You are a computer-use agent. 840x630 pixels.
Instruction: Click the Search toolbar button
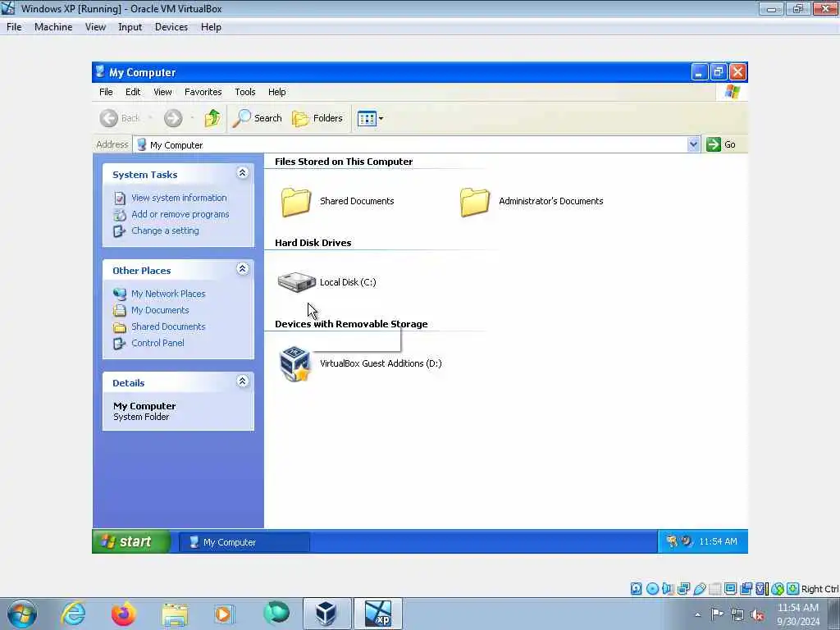coord(257,118)
